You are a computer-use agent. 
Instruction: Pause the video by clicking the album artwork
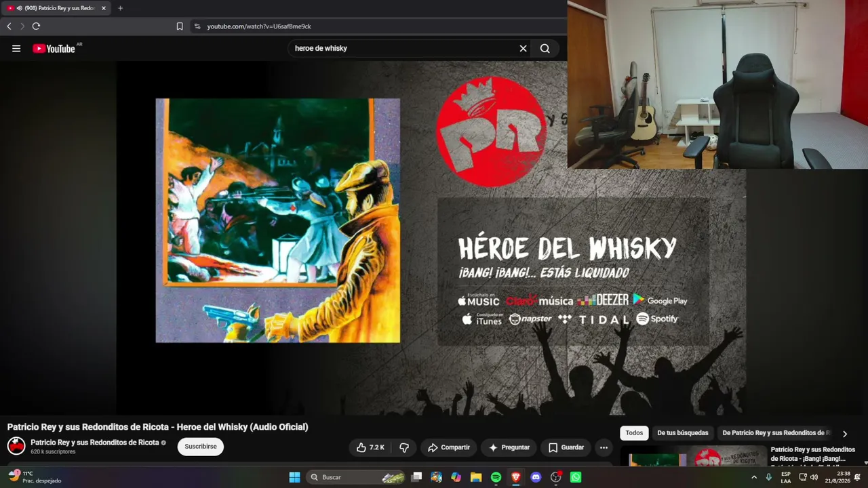[277, 220]
